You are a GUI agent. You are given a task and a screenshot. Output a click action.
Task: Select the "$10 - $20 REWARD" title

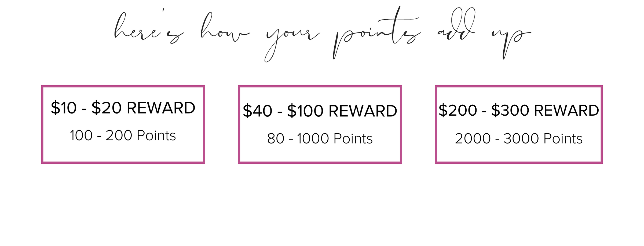point(123,108)
